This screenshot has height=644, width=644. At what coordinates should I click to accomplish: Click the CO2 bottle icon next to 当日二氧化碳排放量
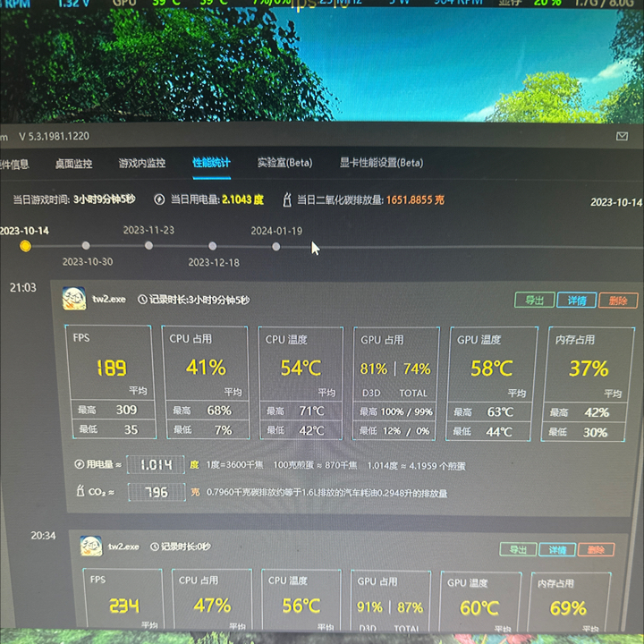287,199
